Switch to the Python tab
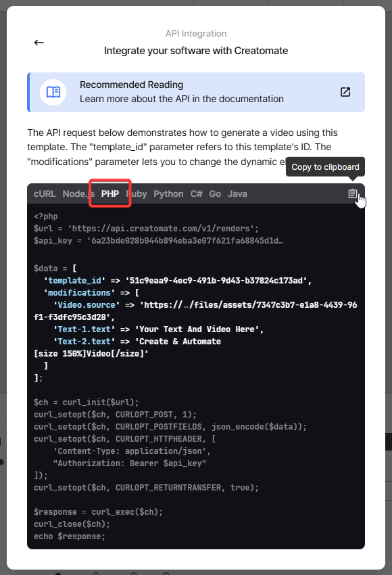Image resolution: width=392 pixels, height=575 pixels. [168, 193]
